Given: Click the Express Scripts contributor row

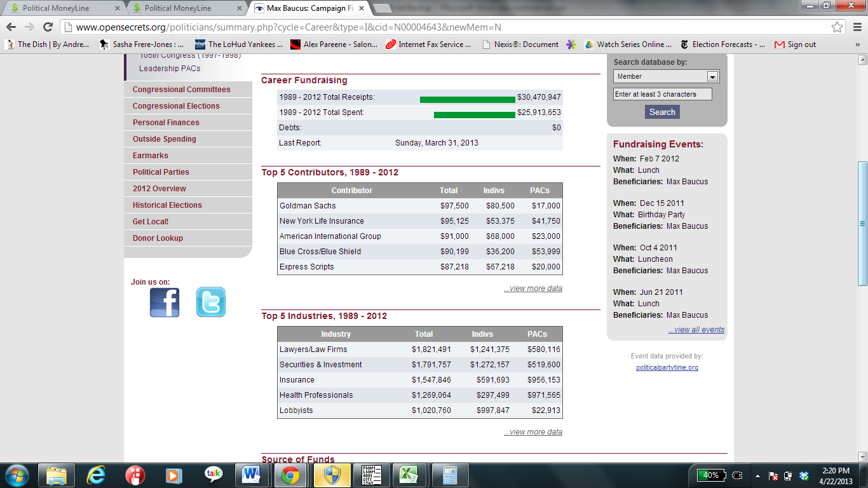Looking at the screenshot, I should pyautogui.click(x=420, y=267).
